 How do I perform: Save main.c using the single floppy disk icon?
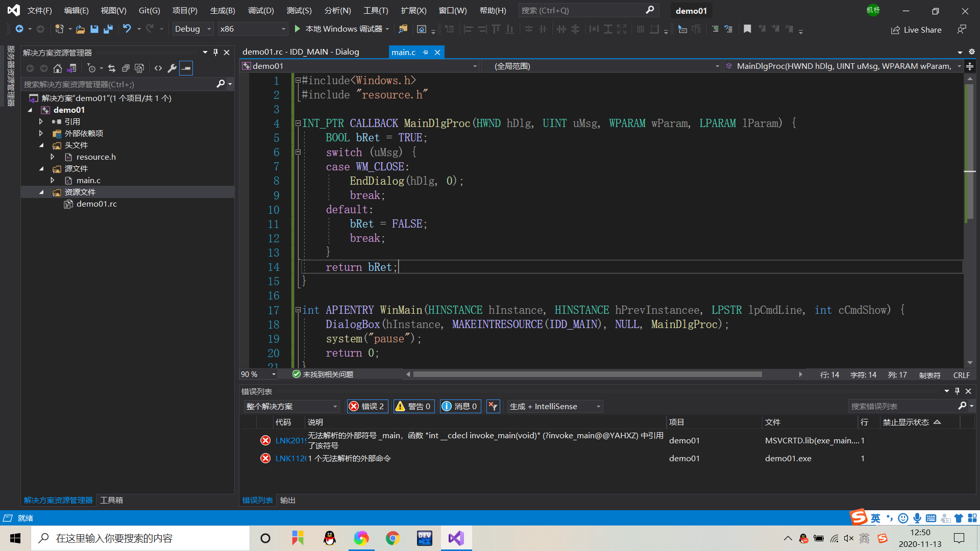tap(94, 29)
